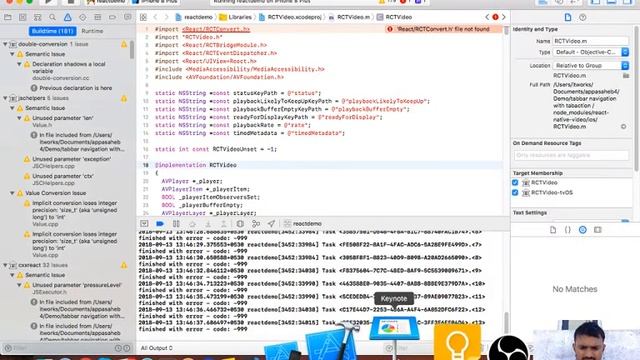The image size is (640, 360).
Task: Jump to previous issue arrow
Action: pos(487,17)
